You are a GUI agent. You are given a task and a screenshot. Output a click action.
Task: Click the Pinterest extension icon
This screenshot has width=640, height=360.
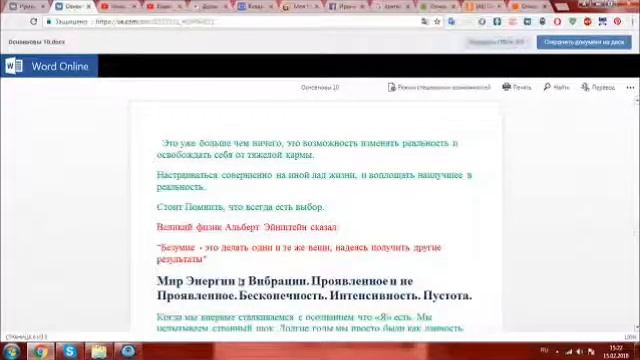(617, 22)
